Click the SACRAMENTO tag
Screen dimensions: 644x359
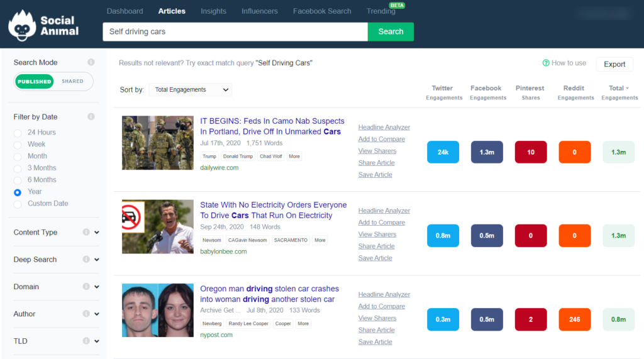(x=291, y=240)
